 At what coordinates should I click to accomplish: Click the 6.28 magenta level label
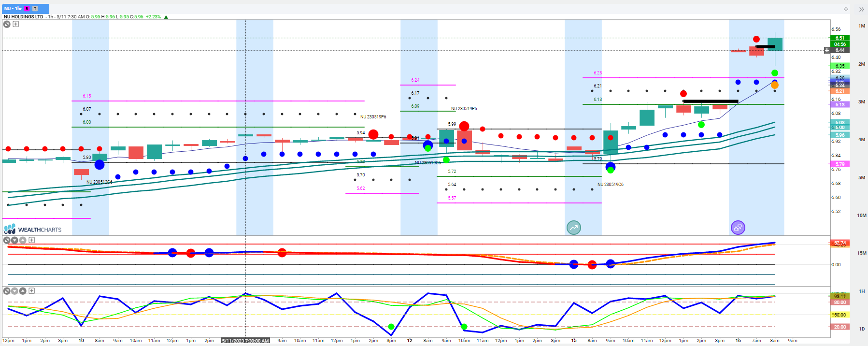coord(598,73)
